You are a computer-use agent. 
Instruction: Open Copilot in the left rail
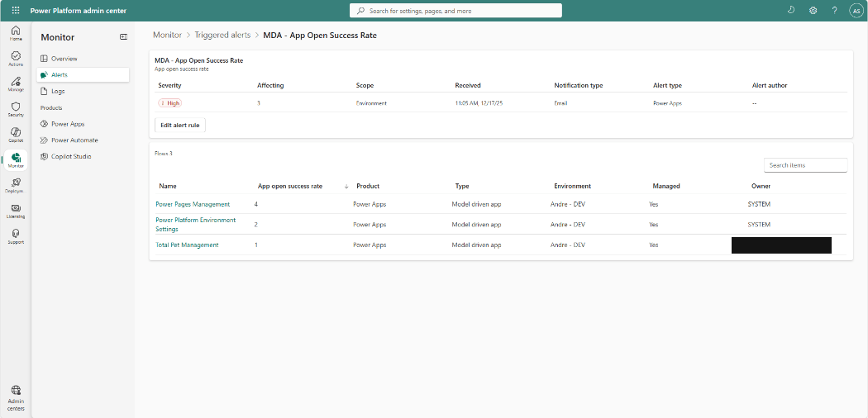point(16,135)
